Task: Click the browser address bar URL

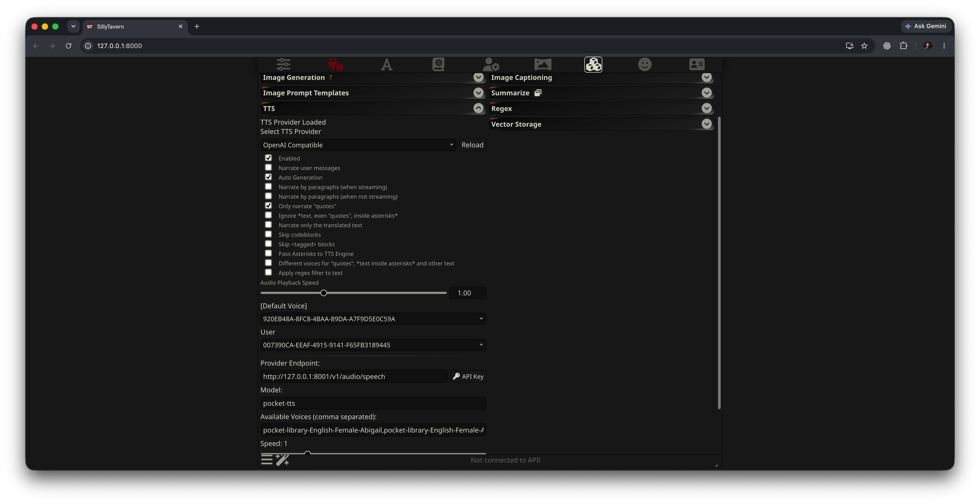Action: 119,46
